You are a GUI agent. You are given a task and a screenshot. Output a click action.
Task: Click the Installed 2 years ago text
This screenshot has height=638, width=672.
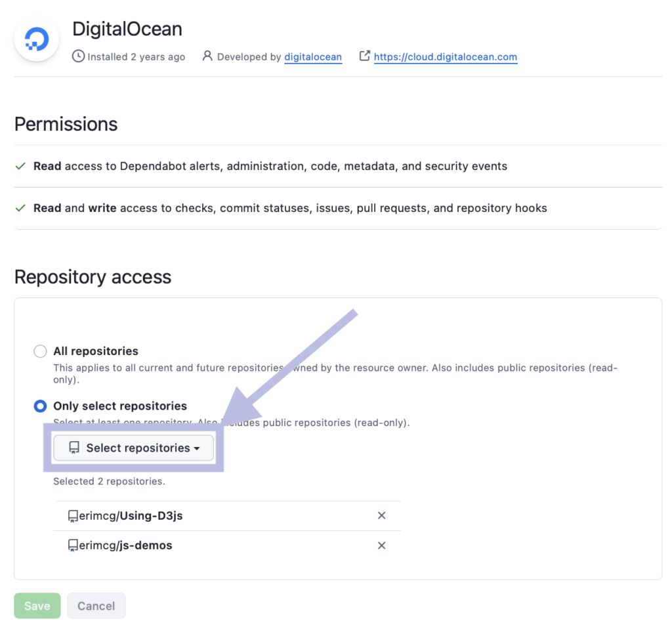pyautogui.click(x=136, y=57)
